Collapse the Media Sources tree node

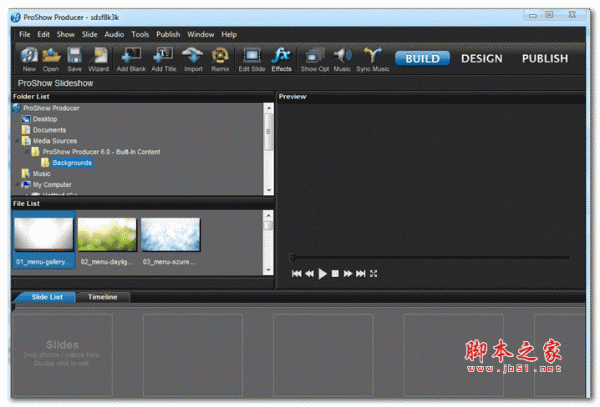click(17, 141)
